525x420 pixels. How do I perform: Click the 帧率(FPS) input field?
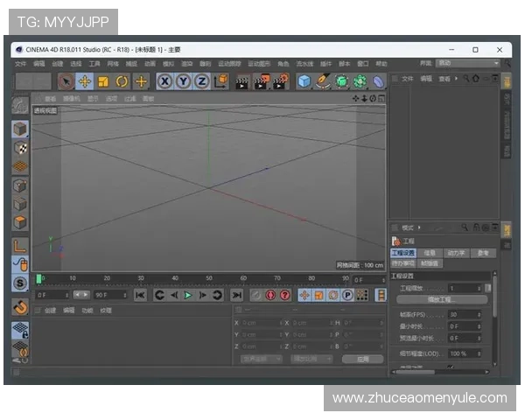click(x=464, y=313)
